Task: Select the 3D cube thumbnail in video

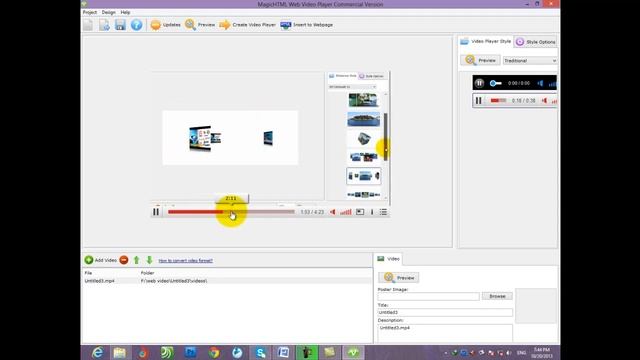Action: click(363, 138)
